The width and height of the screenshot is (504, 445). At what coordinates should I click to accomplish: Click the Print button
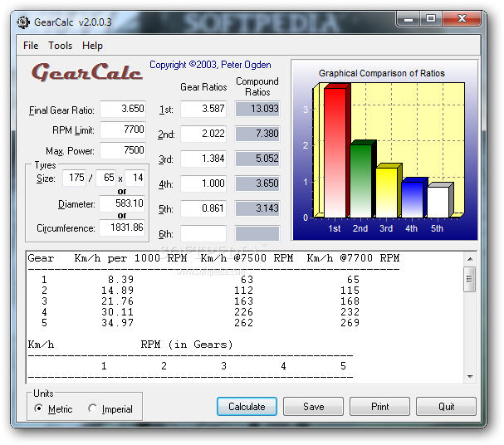point(380,407)
